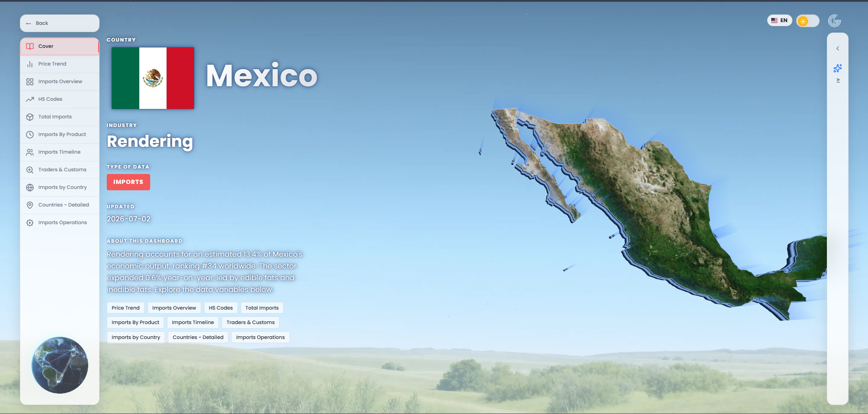Image resolution: width=868 pixels, height=414 pixels.
Task: Select the Price Trend chip below description
Action: 126,308
